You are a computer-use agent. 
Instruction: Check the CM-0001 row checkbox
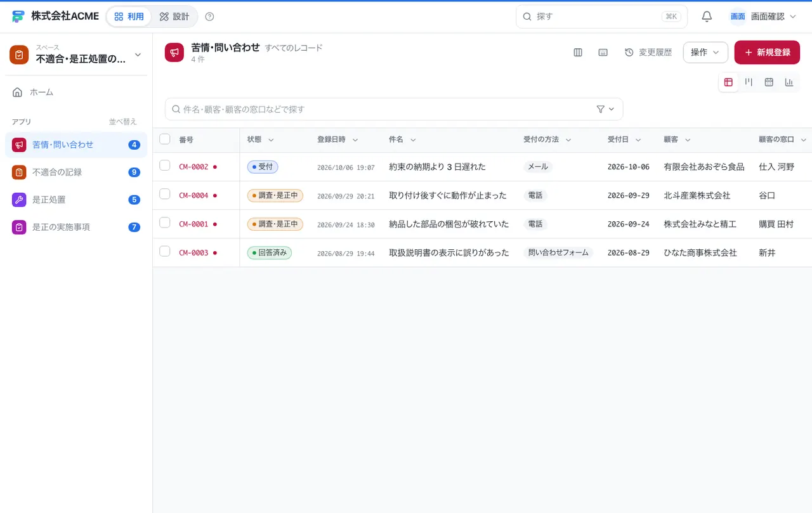(x=165, y=223)
